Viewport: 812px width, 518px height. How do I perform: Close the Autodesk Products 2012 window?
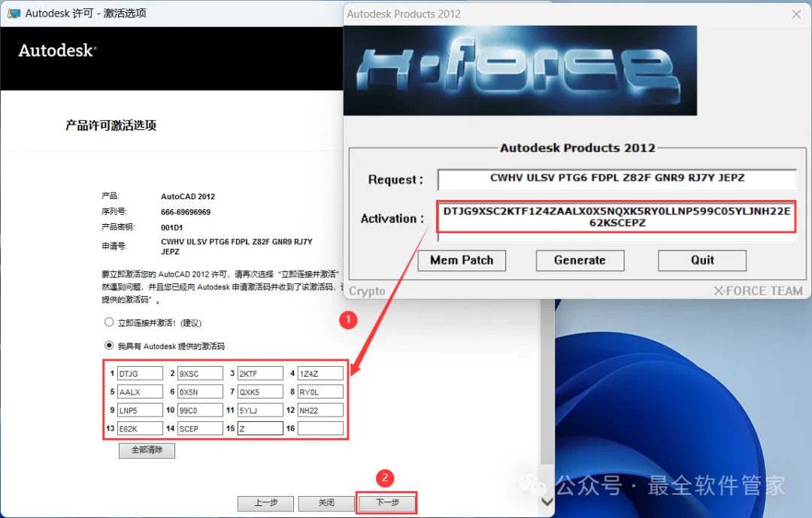click(796, 14)
